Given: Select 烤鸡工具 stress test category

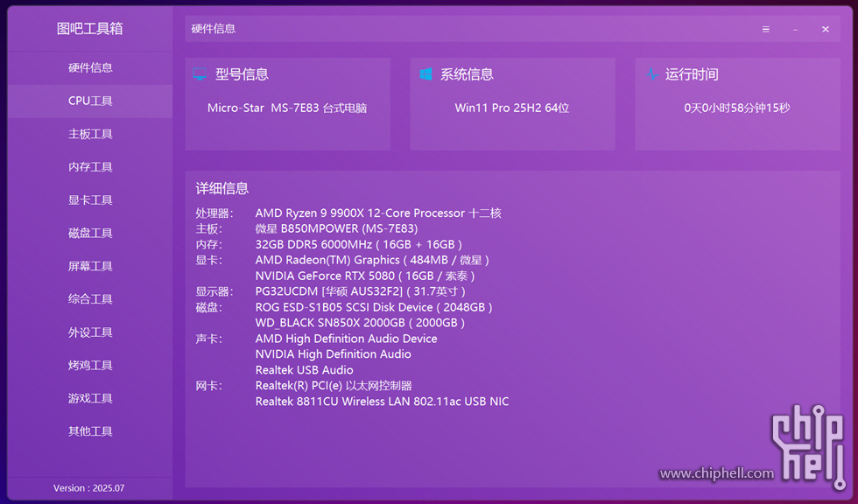Looking at the screenshot, I should pos(90,366).
